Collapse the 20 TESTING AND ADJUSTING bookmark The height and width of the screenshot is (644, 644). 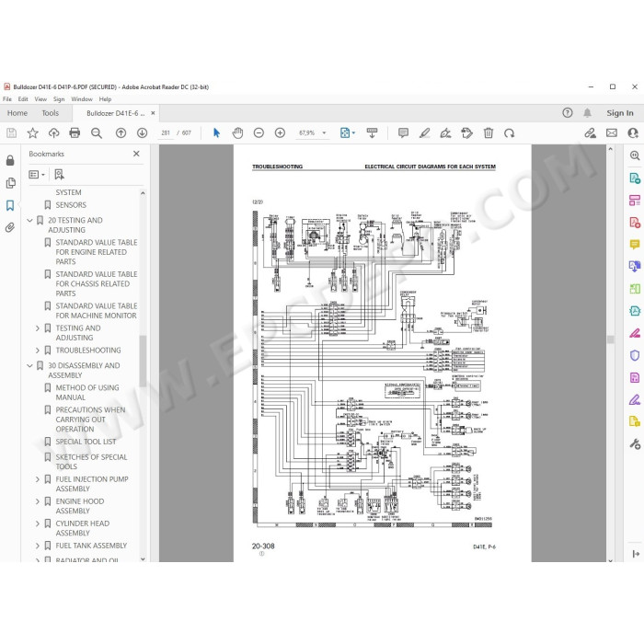pos(29,221)
